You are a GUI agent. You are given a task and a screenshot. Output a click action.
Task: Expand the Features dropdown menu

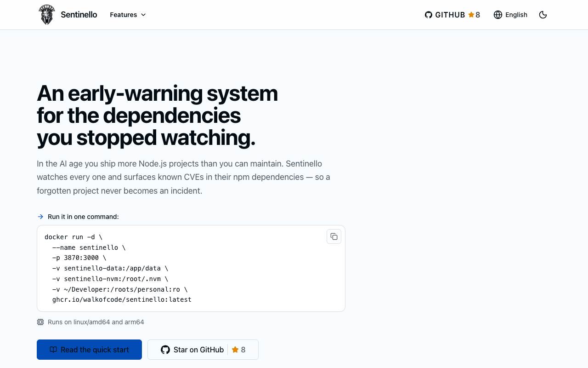pyautogui.click(x=128, y=15)
